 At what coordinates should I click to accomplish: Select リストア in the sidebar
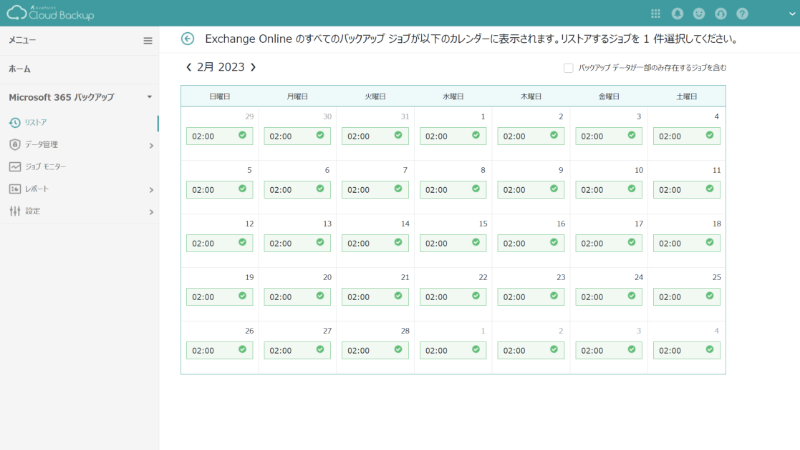[x=36, y=122]
